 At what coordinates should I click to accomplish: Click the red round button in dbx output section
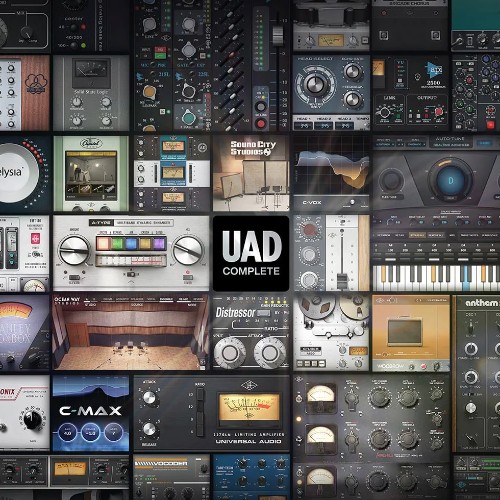coord(439,111)
